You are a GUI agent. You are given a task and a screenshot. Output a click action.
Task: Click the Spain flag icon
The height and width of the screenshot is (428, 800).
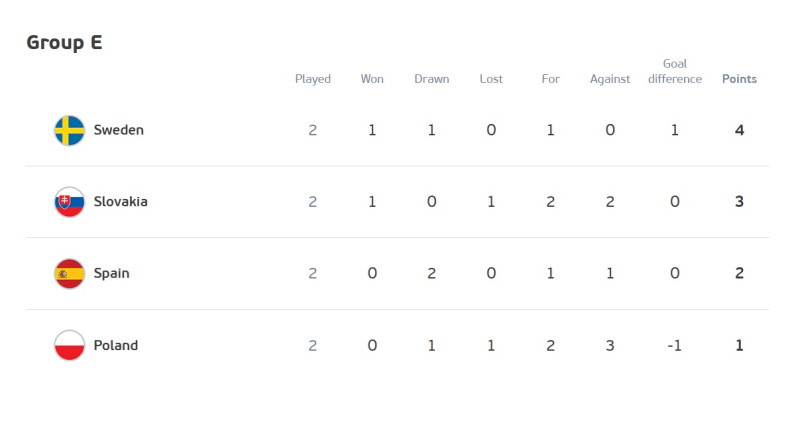click(x=69, y=273)
